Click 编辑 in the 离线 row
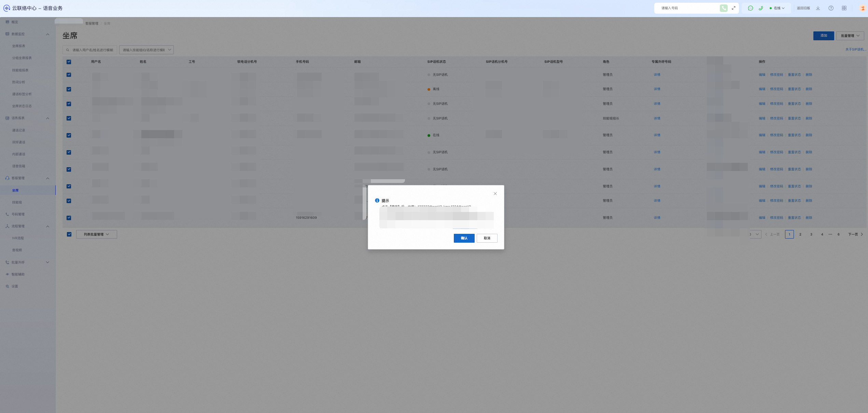The image size is (868, 413). tap(762, 89)
